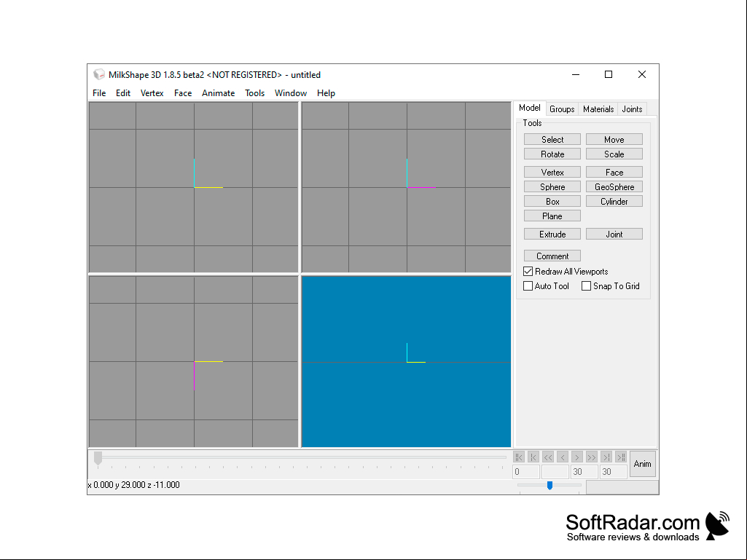Click the go-to-last-frame playback button
Image resolution: width=747 pixels, height=560 pixels.
tap(621, 457)
